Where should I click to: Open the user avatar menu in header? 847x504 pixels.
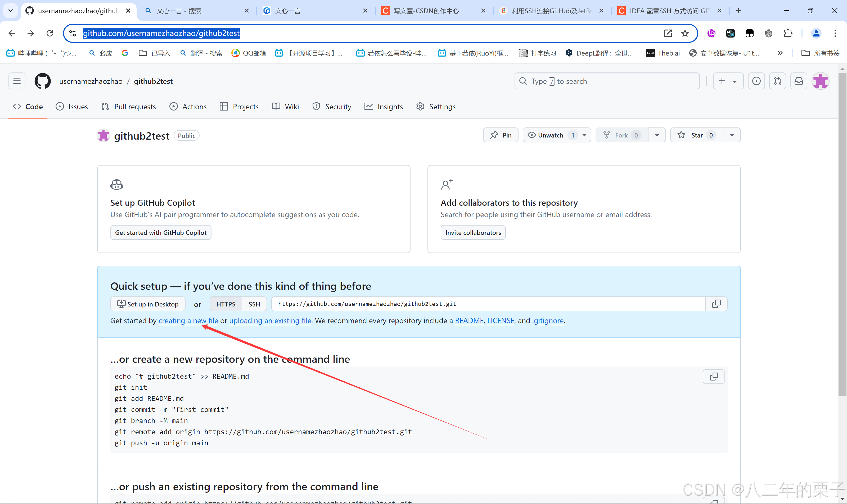click(x=821, y=81)
